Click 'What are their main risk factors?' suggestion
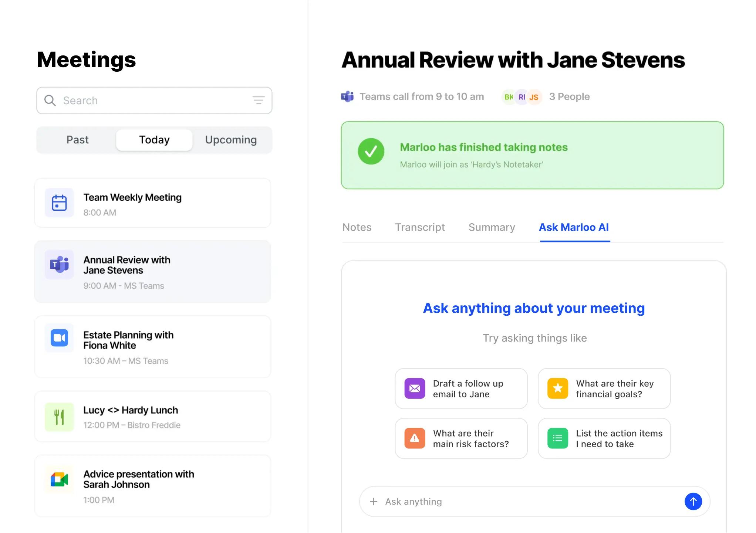The image size is (756, 533). [461, 438]
